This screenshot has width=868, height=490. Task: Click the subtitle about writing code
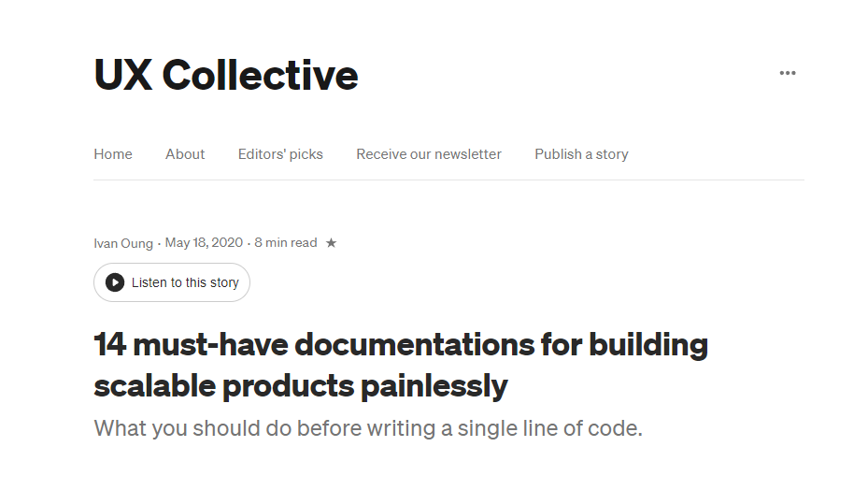click(368, 428)
